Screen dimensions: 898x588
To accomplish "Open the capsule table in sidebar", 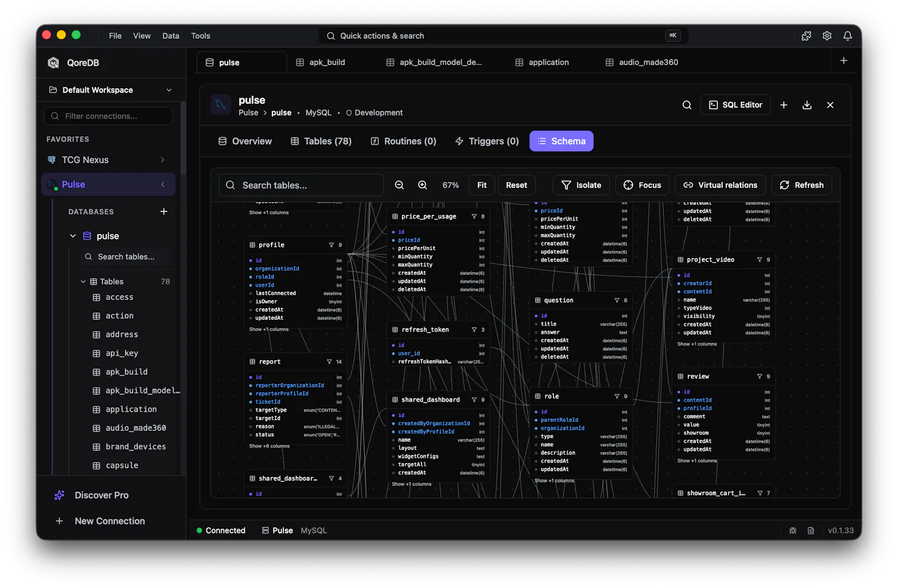I will click(x=122, y=466).
